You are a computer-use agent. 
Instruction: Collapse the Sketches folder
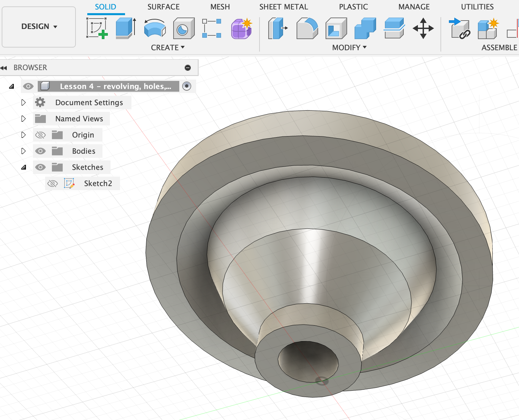tap(23, 167)
